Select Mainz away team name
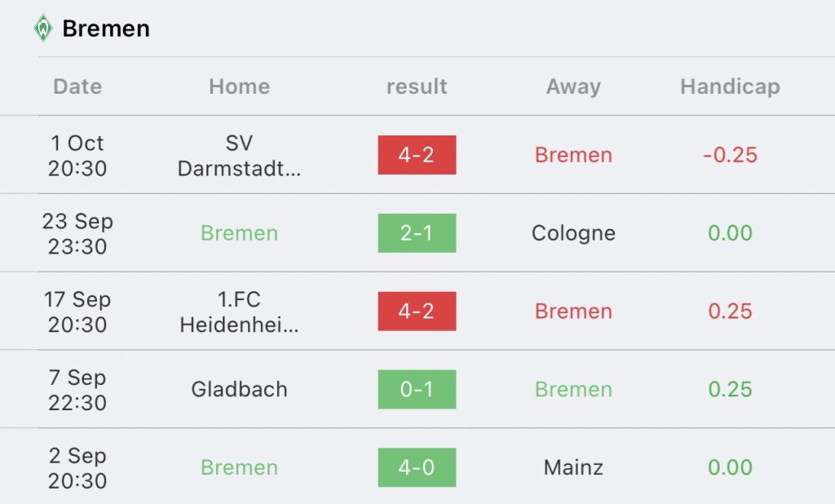Image resolution: width=835 pixels, height=504 pixels. click(573, 467)
